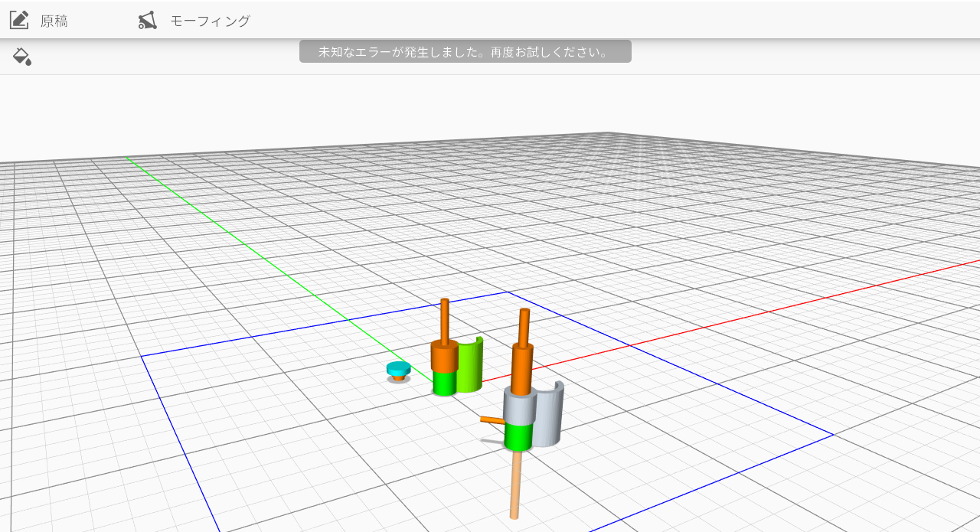Select the bright green cylinder under gray part
Image resolution: width=980 pixels, height=532 pixels.
point(518,437)
